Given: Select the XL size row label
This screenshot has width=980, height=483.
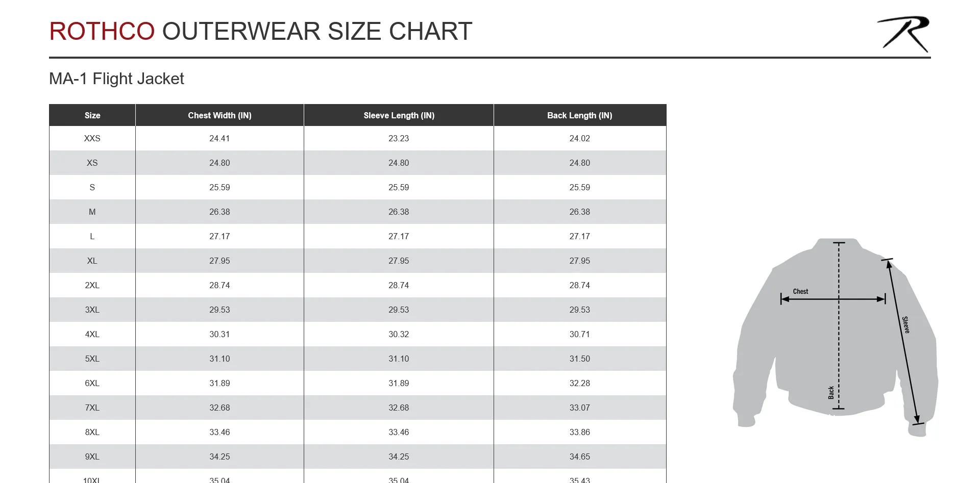Looking at the screenshot, I should click(x=92, y=261).
